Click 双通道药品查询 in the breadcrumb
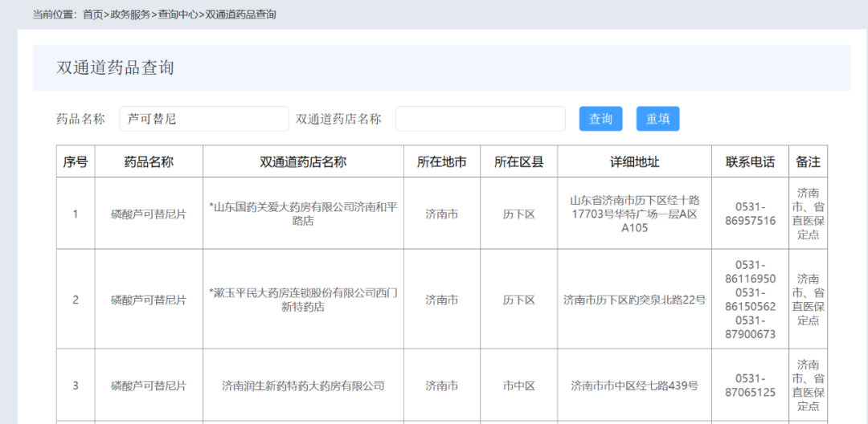The width and height of the screenshot is (868, 424). (240, 15)
